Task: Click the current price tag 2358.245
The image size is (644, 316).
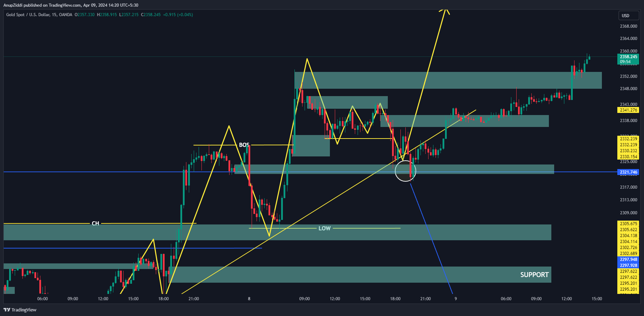Action: 628,57
